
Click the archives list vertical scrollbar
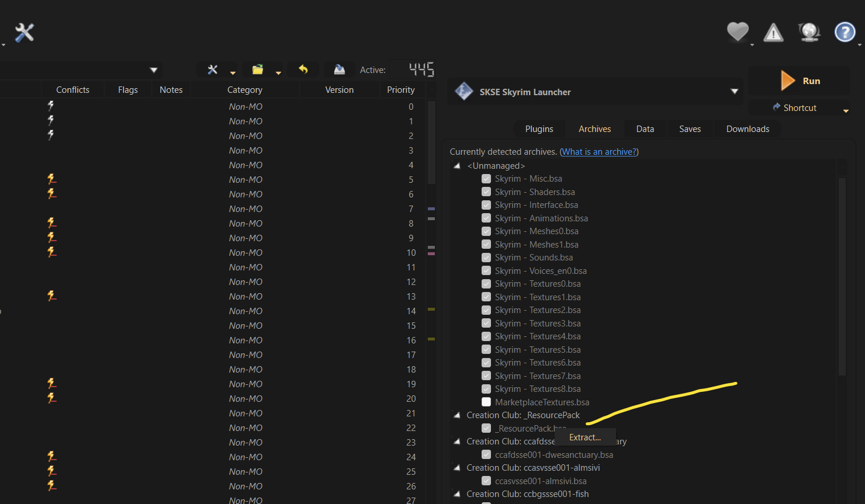click(x=842, y=274)
